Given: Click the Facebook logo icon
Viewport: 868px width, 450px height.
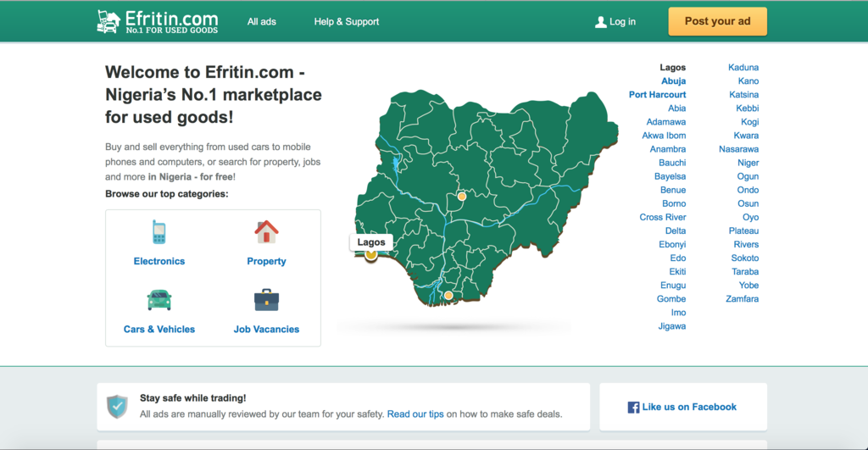Looking at the screenshot, I should (633, 408).
